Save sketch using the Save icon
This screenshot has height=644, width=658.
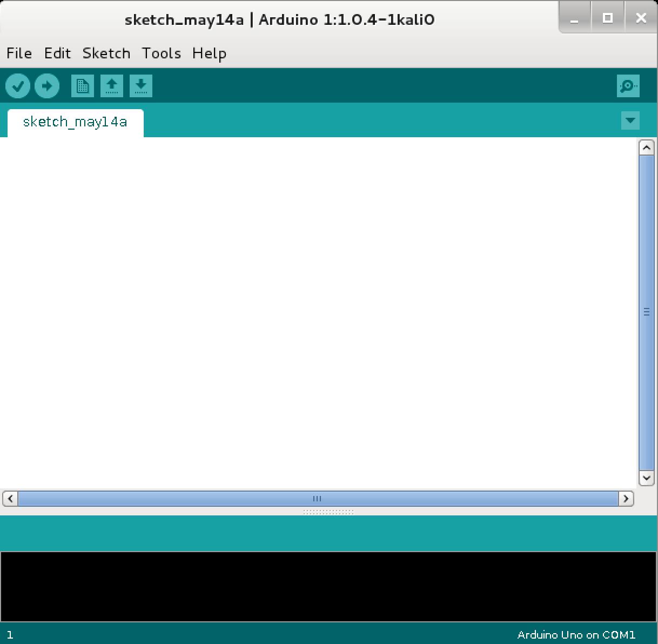(141, 86)
